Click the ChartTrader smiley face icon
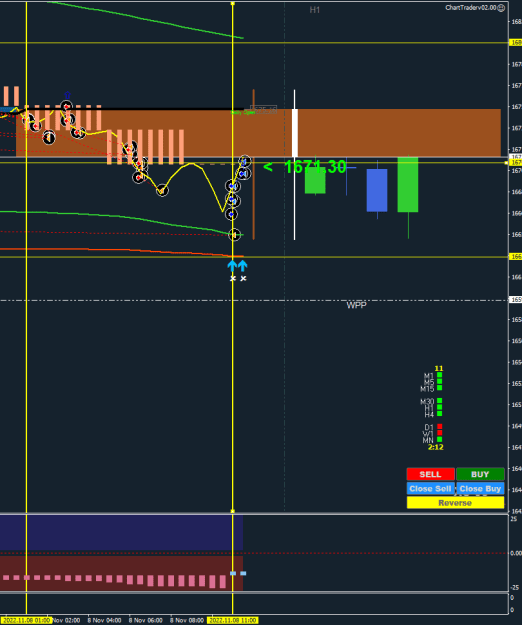This screenshot has width=522, height=625. click(501, 8)
